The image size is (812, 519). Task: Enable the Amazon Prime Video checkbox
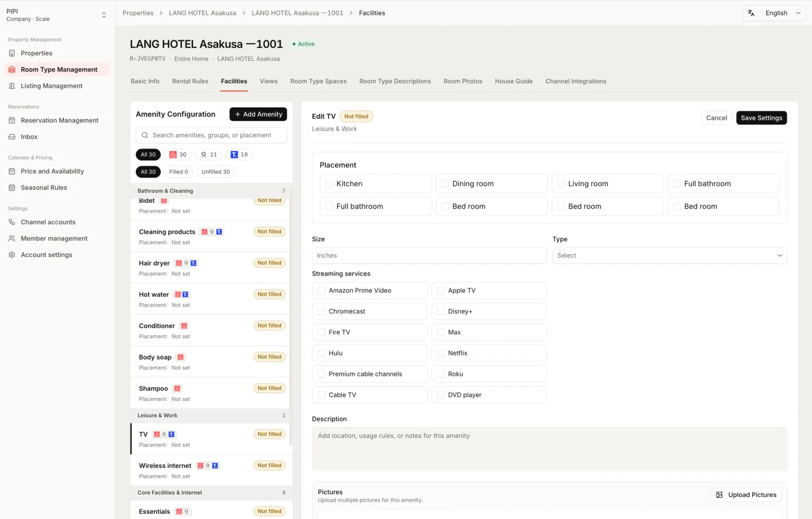[x=321, y=291]
